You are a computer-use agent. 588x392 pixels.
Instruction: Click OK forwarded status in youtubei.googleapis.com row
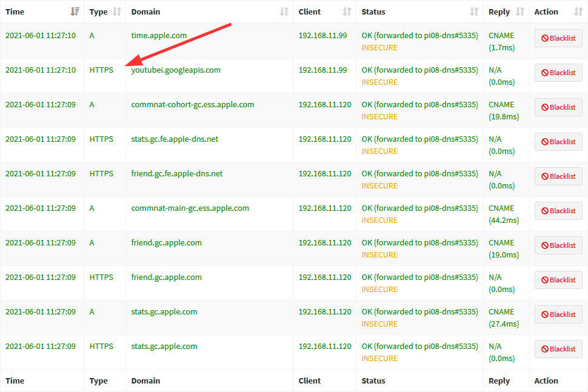[420, 70]
